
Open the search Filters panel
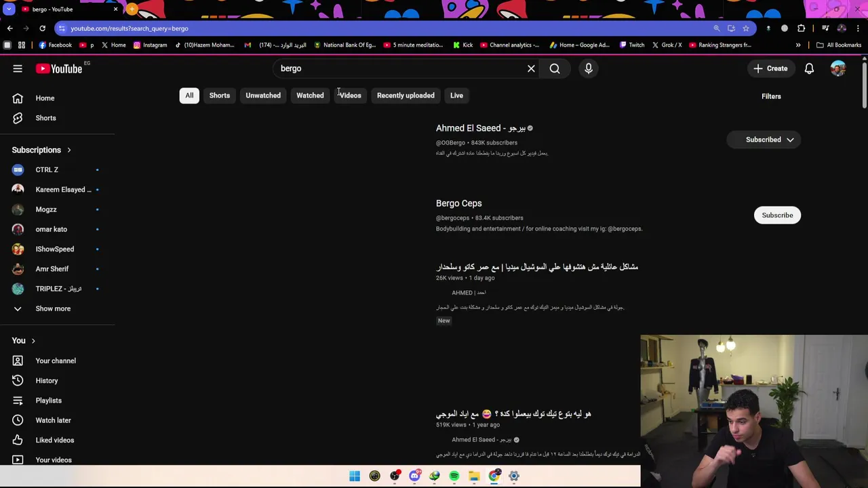[771, 96]
